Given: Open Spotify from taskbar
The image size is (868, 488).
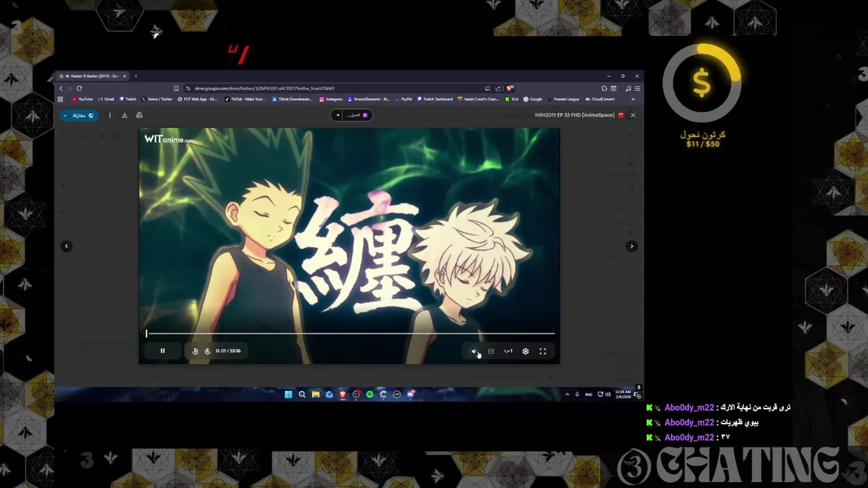Looking at the screenshot, I should click(370, 394).
